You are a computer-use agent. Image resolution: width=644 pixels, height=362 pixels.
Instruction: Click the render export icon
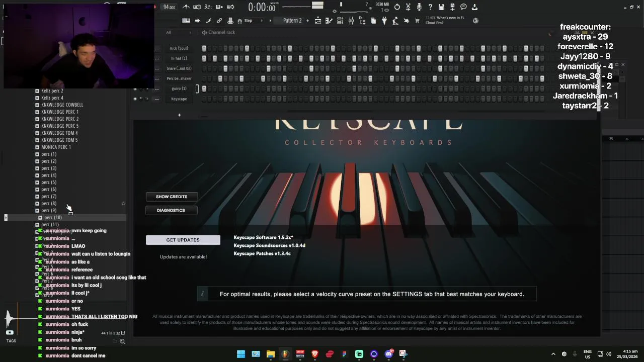point(452,7)
